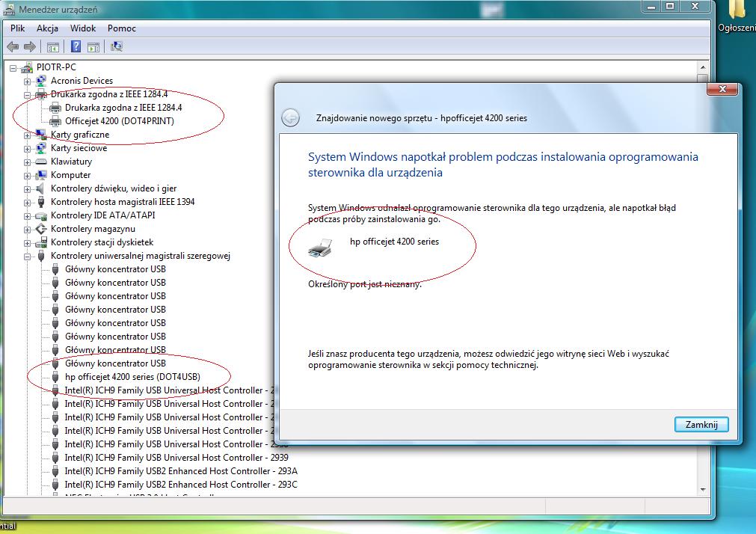Click the 'System Windows napotkał problem' heading

click(503, 165)
